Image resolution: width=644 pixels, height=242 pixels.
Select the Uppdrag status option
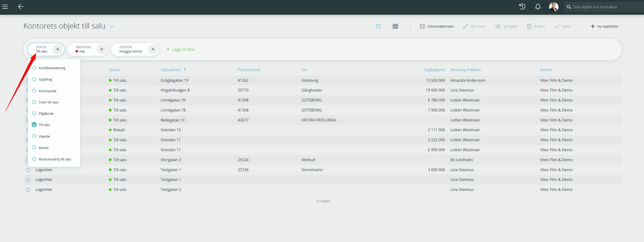[43, 79]
